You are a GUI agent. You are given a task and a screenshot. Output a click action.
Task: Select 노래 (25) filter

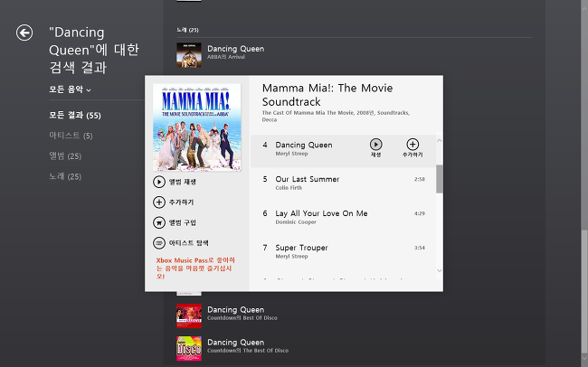tap(65, 176)
